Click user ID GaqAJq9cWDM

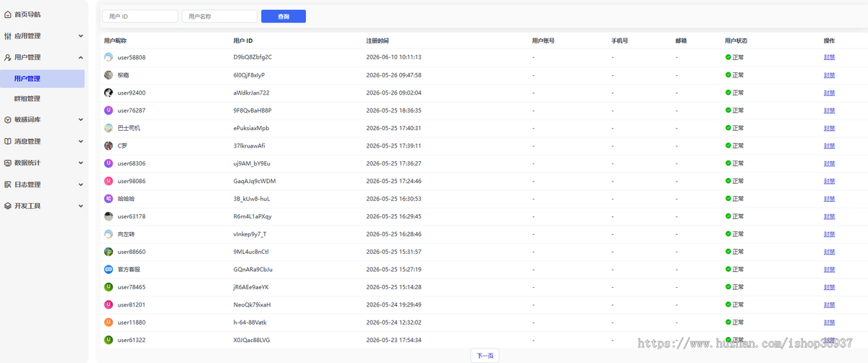(x=255, y=181)
